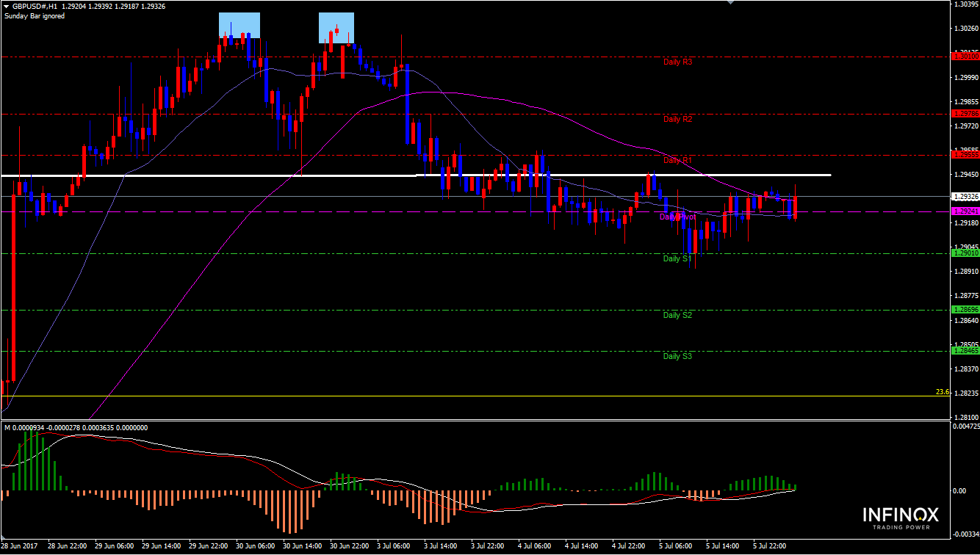Click the MACD indicator values text
This screenshot has width=980, height=555.
point(76,427)
